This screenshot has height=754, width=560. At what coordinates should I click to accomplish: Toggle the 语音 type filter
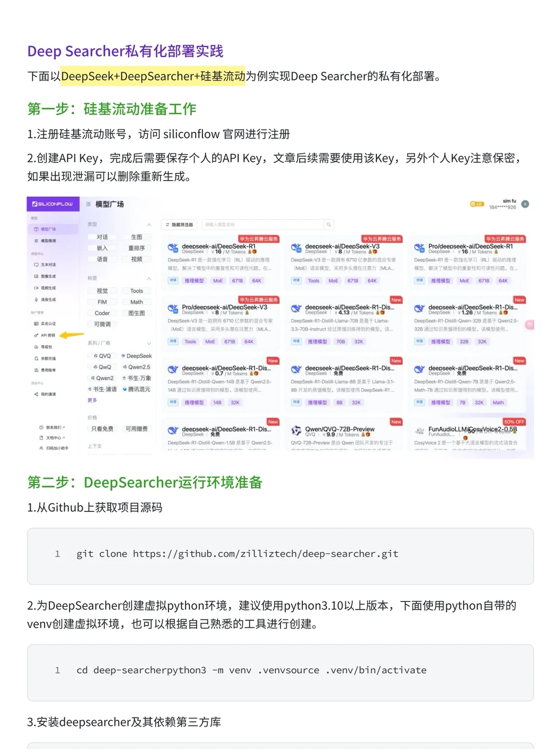pyautogui.click(x=102, y=259)
